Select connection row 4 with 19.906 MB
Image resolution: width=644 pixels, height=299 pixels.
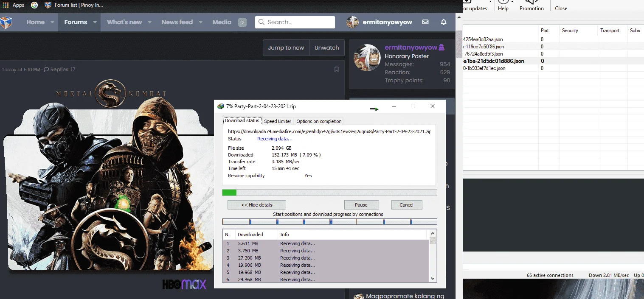[x=326, y=265]
